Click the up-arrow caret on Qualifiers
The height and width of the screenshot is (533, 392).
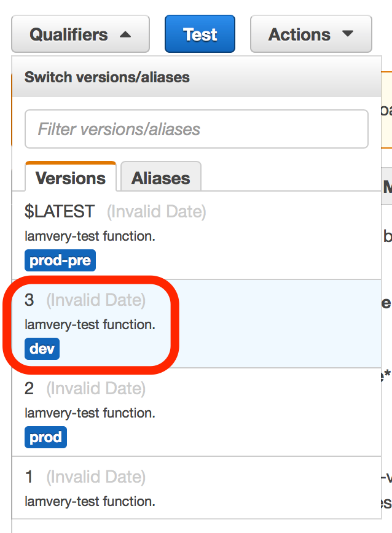click(x=125, y=35)
